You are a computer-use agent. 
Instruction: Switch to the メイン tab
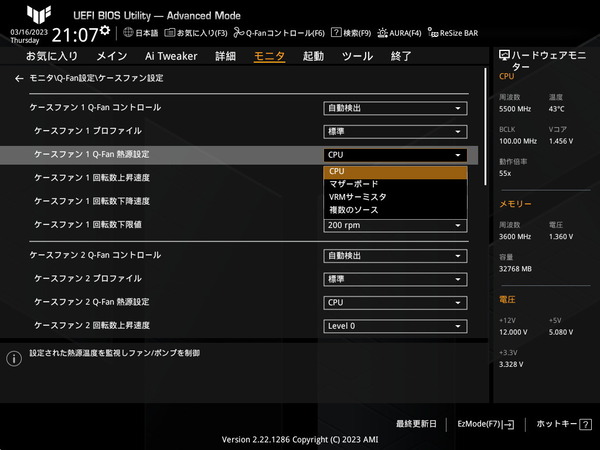[112, 56]
